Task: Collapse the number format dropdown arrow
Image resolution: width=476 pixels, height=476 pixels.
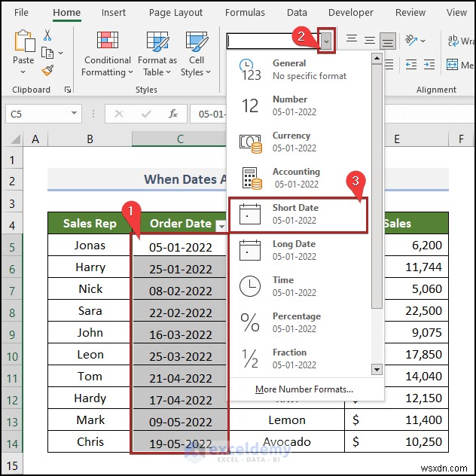Action: (326, 41)
